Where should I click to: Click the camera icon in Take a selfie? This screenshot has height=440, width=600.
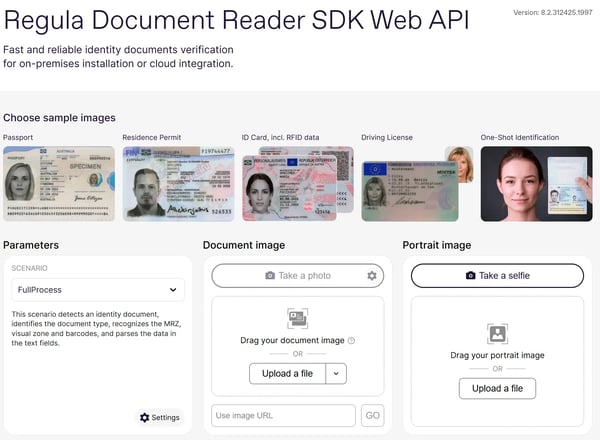tap(470, 275)
